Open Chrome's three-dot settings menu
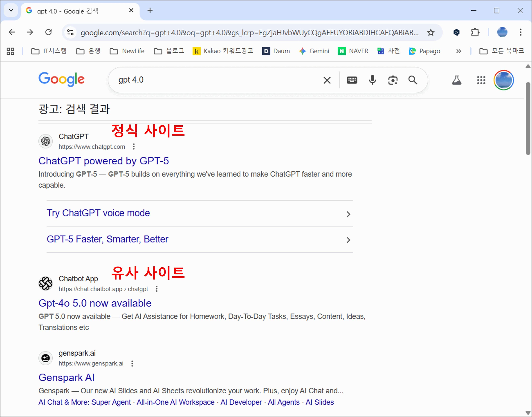The image size is (532, 417). point(521,32)
